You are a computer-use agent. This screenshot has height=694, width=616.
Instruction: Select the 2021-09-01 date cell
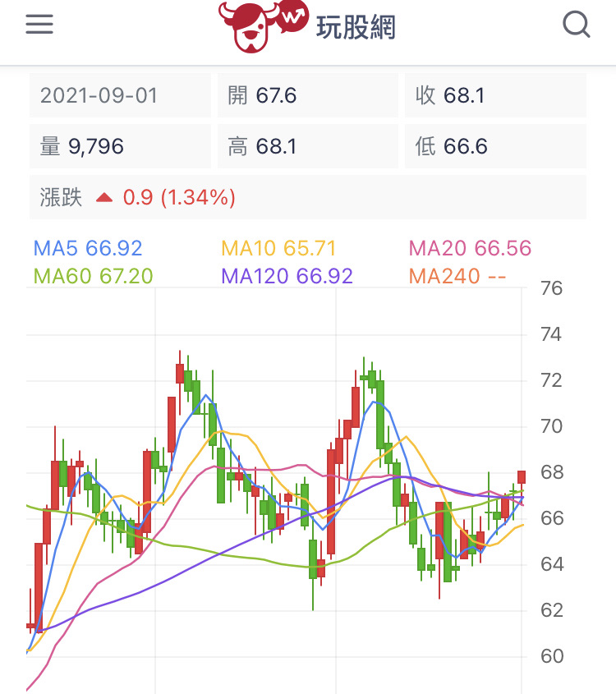[120, 95]
